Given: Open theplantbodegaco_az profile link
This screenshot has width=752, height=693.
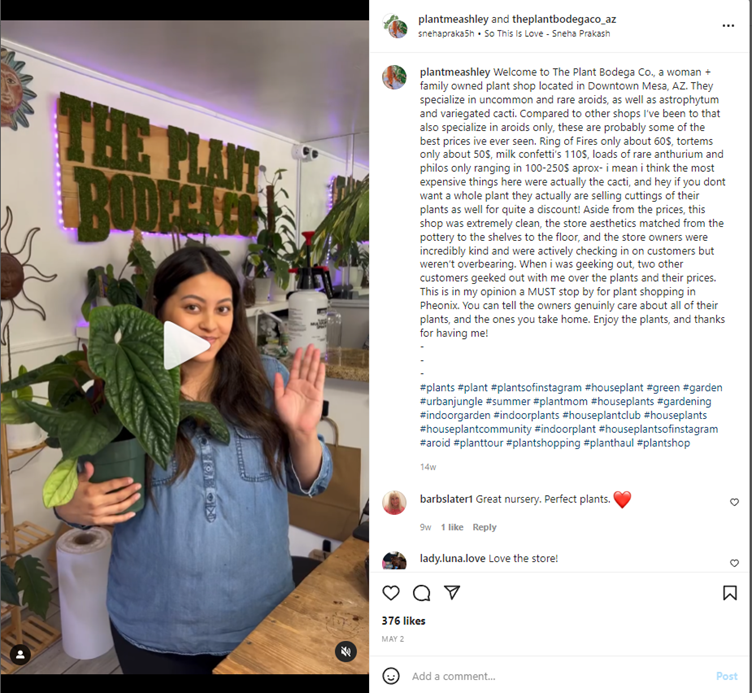Looking at the screenshot, I should click(564, 19).
